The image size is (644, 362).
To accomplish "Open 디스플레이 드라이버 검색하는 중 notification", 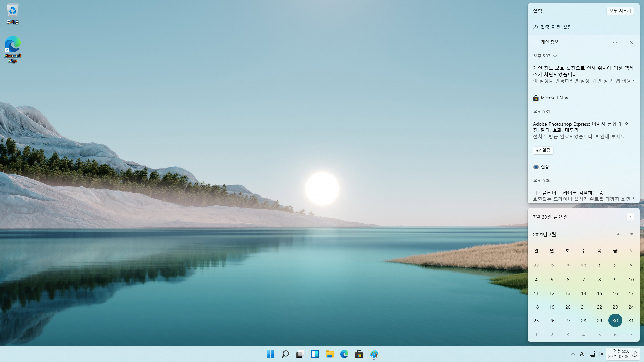I will (583, 196).
